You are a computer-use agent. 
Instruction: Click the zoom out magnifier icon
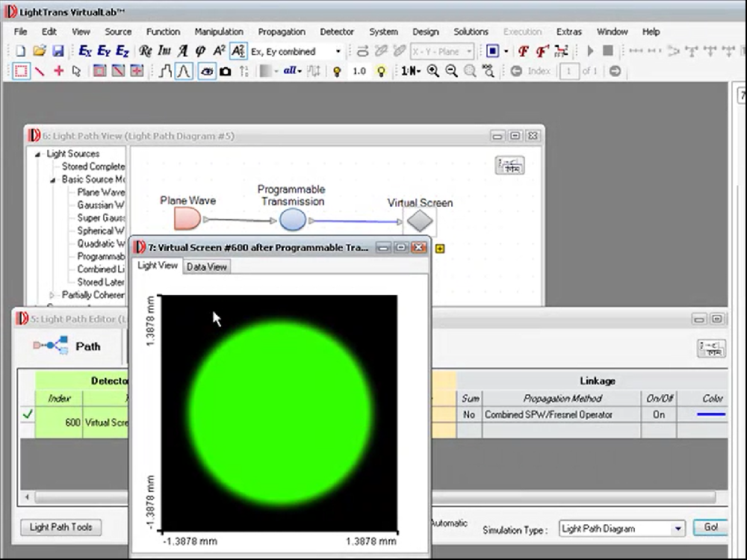click(x=451, y=71)
